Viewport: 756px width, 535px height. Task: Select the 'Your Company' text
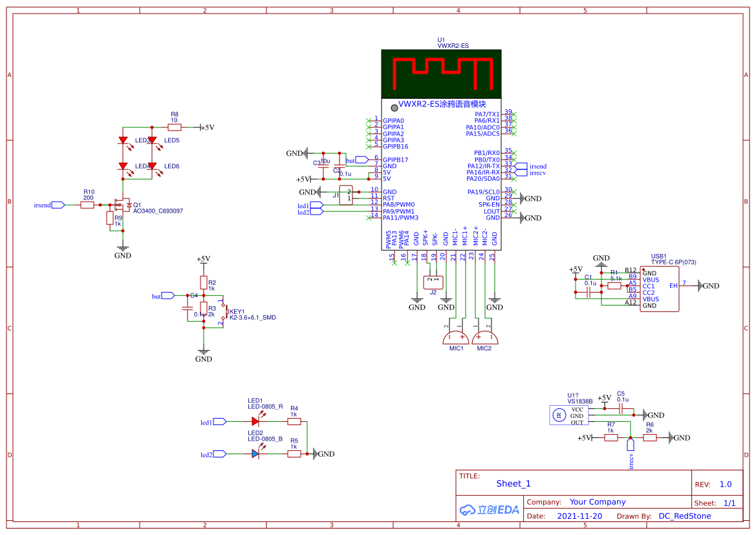598,502
